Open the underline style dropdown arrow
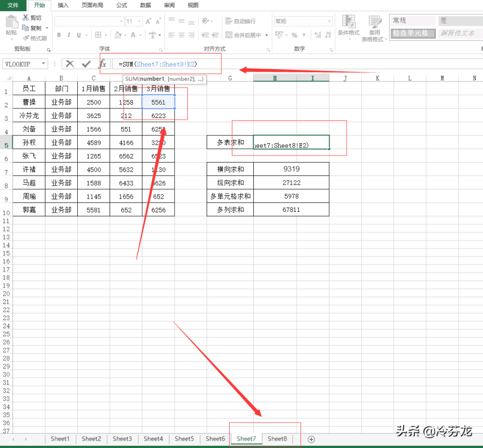483x448 pixels. point(86,35)
